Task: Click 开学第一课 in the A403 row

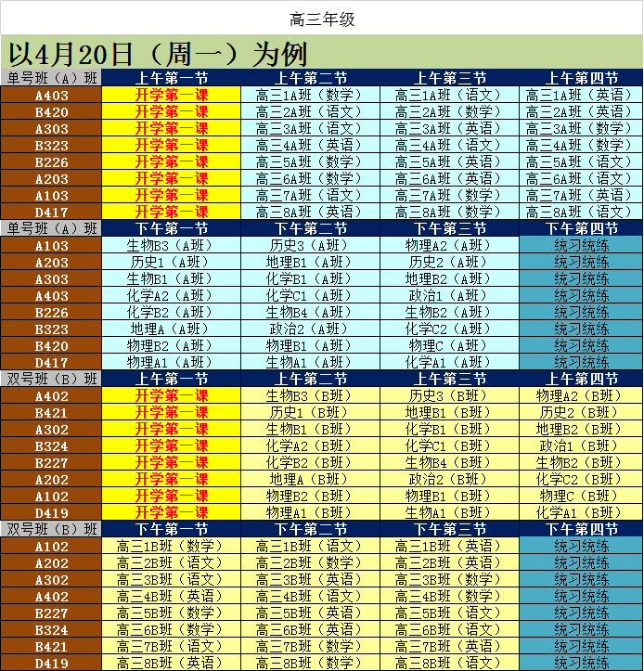Action: [171, 95]
